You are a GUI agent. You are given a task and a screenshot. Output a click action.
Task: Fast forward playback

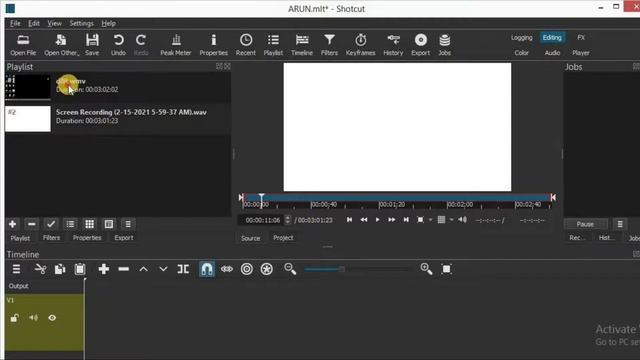(391, 220)
